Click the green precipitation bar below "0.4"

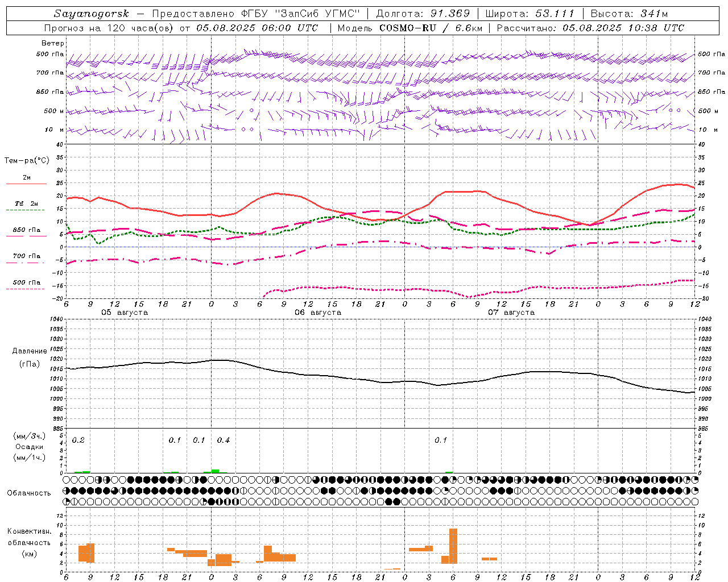(x=215, y=471)
